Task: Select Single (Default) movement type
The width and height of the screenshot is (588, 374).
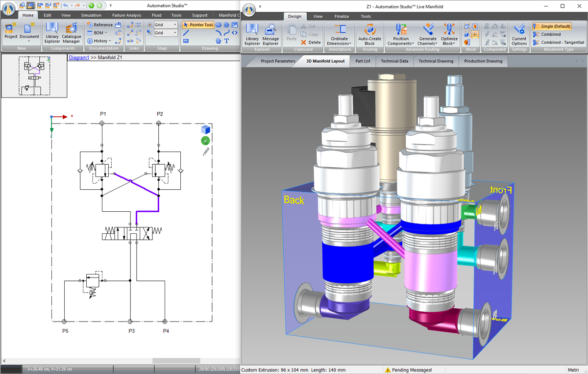Action: tap(552, 26)
